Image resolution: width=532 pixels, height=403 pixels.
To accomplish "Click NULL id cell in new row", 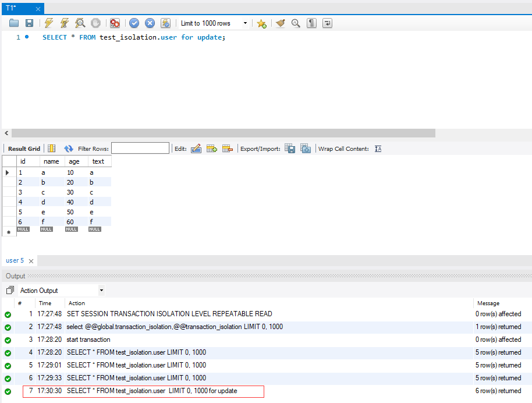I will point(23,229).
